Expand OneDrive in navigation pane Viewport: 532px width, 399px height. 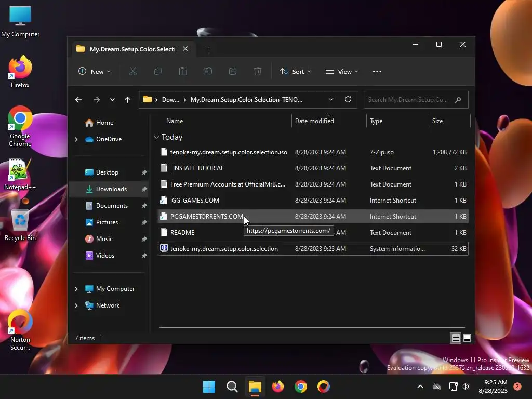tap(76, 139)
